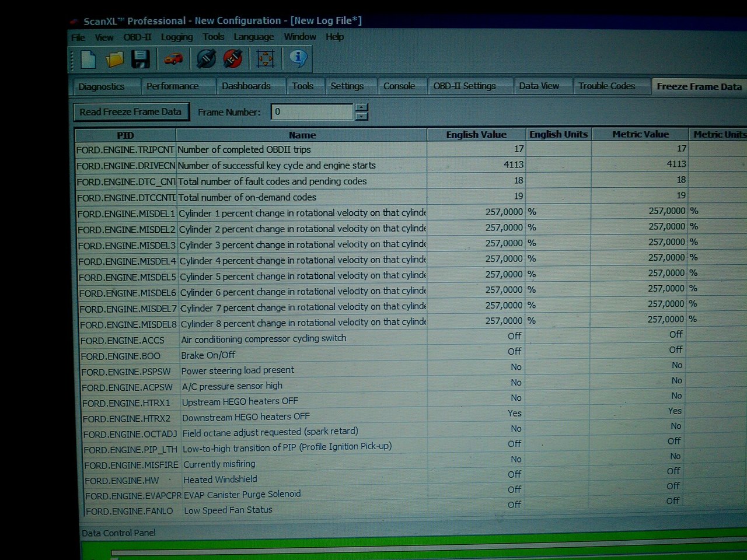Image resolution: width=747 pixels, height=560 pixels.
Task: Open the View menu
Action: click(104, 37)
